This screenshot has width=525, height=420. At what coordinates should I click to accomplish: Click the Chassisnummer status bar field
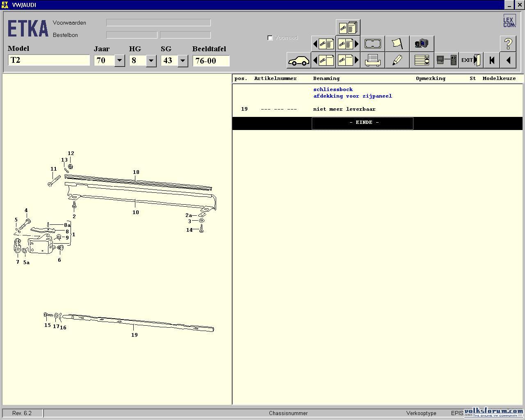288,413
